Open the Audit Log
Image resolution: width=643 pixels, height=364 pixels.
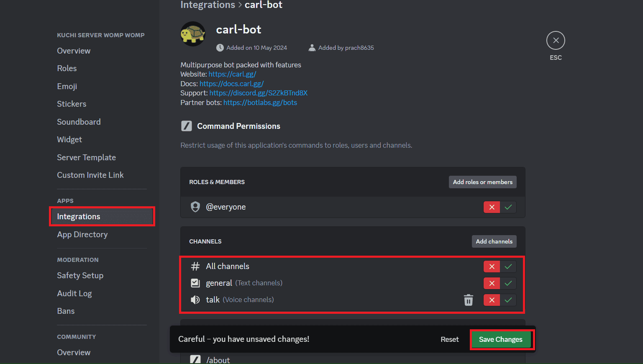point(74,293)
